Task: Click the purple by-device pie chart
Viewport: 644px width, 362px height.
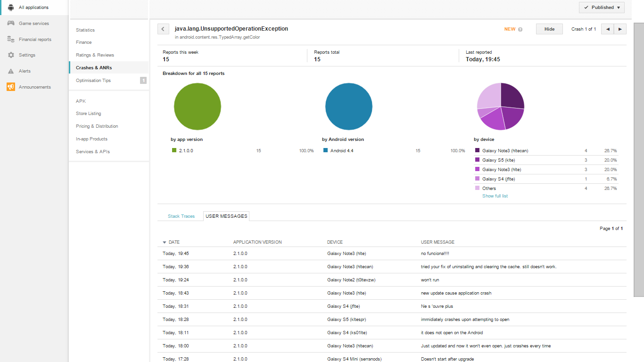Action: click(x=501, y=107)
